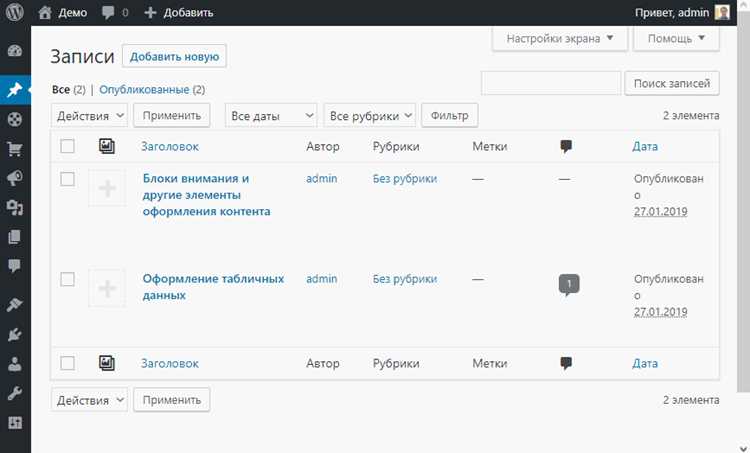
Task: Click the thumbnail column icon in footer
Action: 107,363
